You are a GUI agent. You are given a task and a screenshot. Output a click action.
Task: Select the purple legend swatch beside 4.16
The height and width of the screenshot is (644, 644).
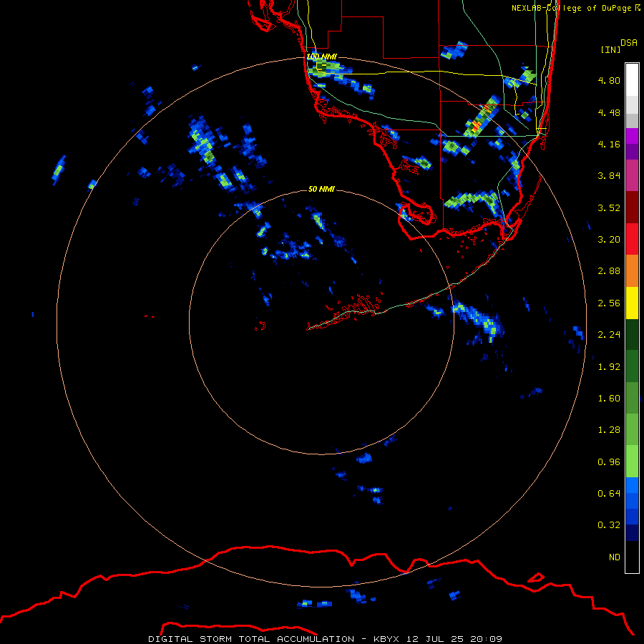(x=632, y=152)
